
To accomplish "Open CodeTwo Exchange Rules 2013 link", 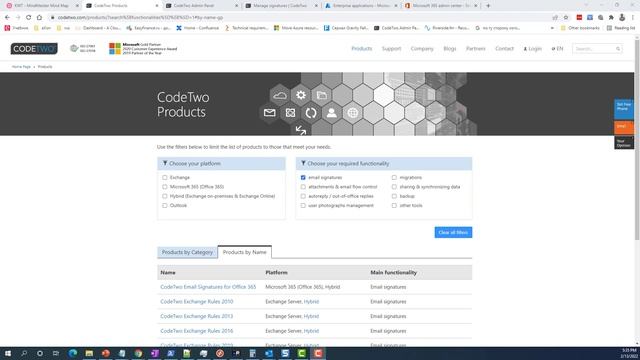I will point(197,316).
